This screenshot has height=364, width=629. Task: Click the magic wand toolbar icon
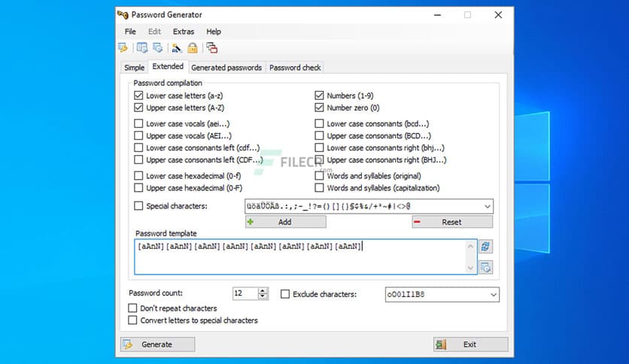(x=177, y=48)
